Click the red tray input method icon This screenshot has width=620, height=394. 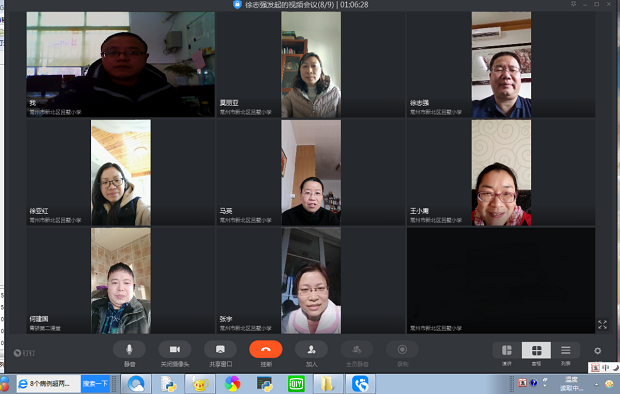[522, 383]
